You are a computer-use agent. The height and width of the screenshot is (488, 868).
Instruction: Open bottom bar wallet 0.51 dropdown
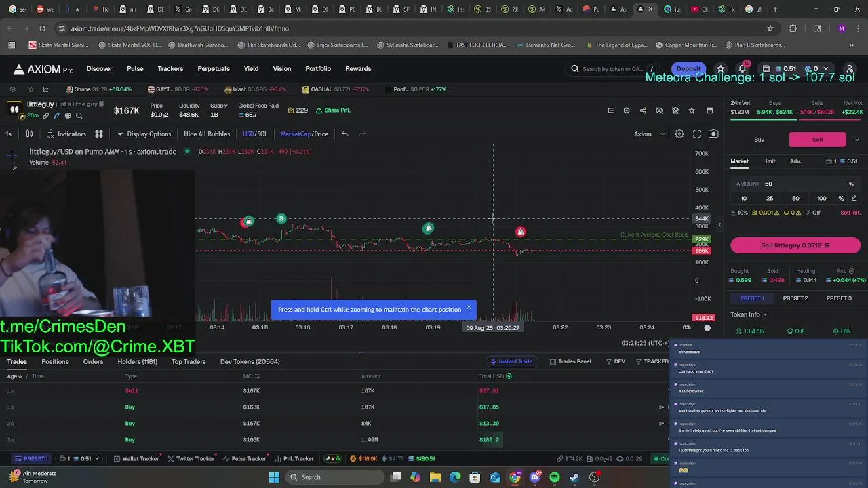tap(78, 459)
